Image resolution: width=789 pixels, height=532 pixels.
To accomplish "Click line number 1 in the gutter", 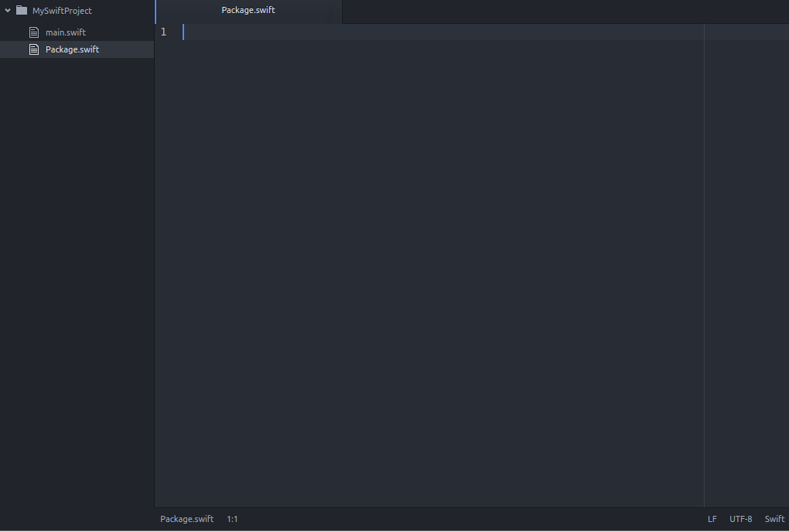I will (x=163, y=32).
